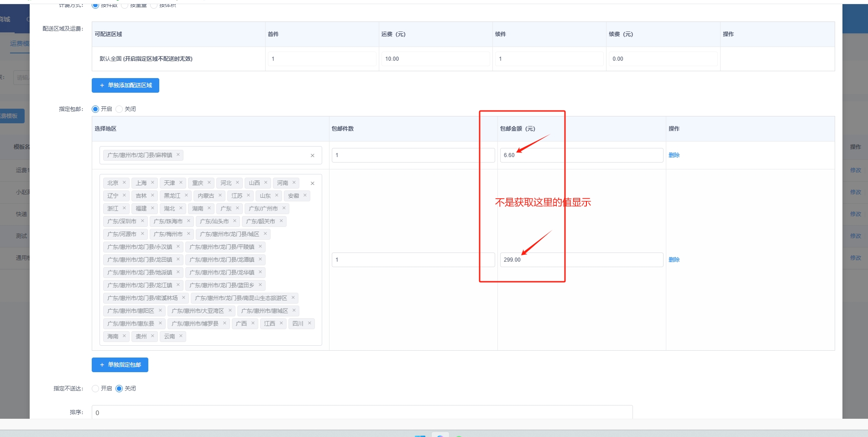The image size is (868, 437).
Task: Focus the 续费 input showing 0.00
Action: pyautogui.click(x=663, y=59)
